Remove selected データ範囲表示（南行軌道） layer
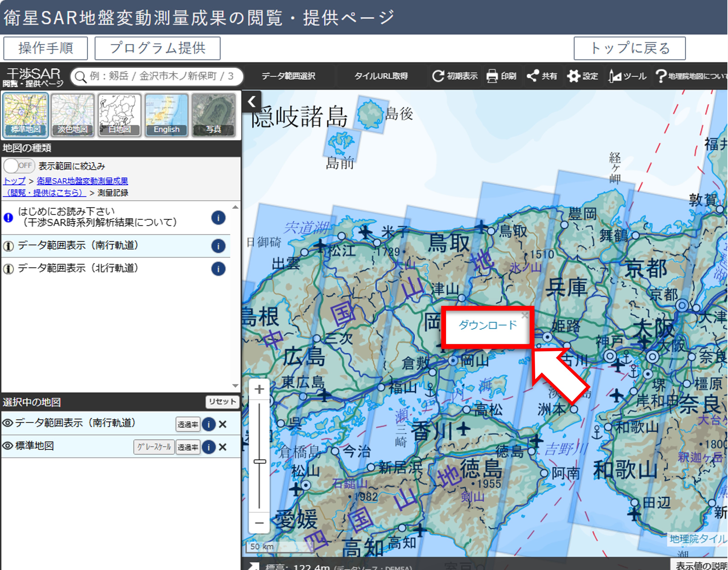The width and height of the screenshot is (728, 570). [x=223, y=424]
